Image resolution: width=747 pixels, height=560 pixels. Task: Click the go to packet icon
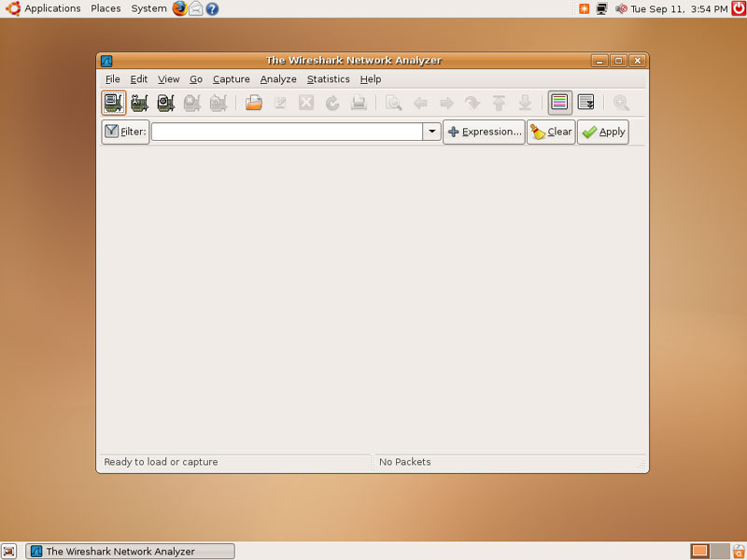472,103
